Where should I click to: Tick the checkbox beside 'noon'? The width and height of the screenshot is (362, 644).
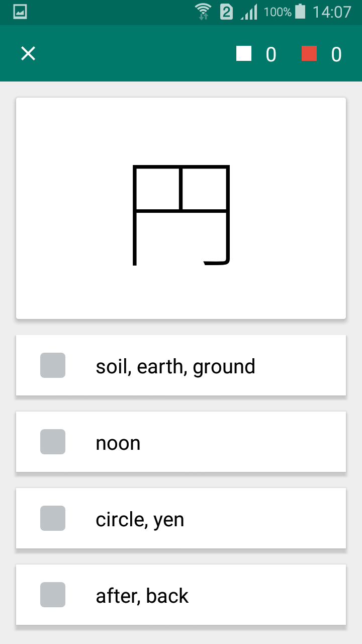tap(53, 442)
